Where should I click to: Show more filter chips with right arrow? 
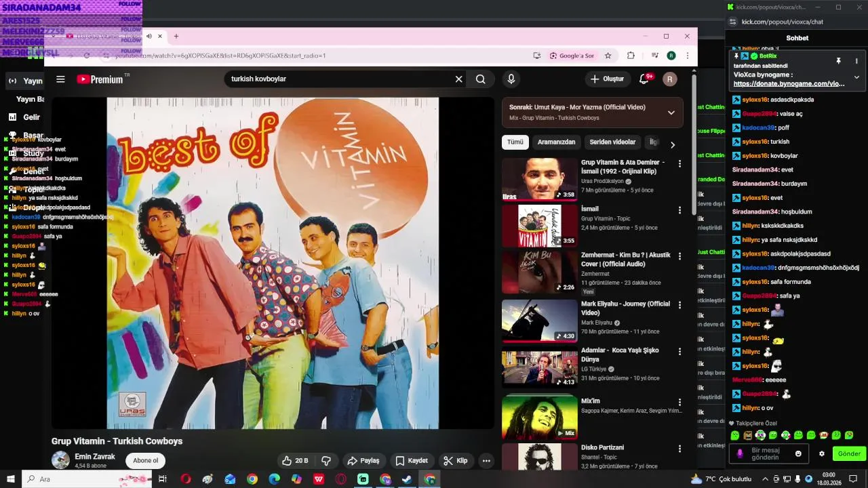(x=672, y=144)
